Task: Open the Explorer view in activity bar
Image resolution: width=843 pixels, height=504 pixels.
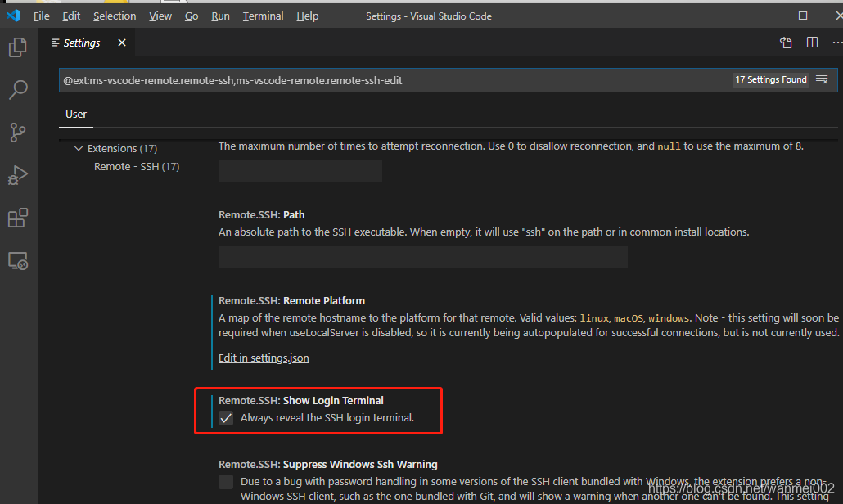Action: [18, 47]
